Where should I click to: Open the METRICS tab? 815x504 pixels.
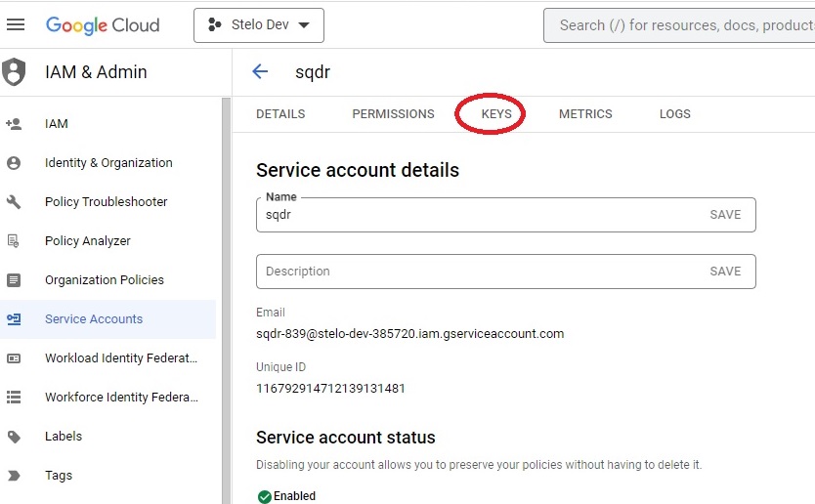click(x=585, y=114)
